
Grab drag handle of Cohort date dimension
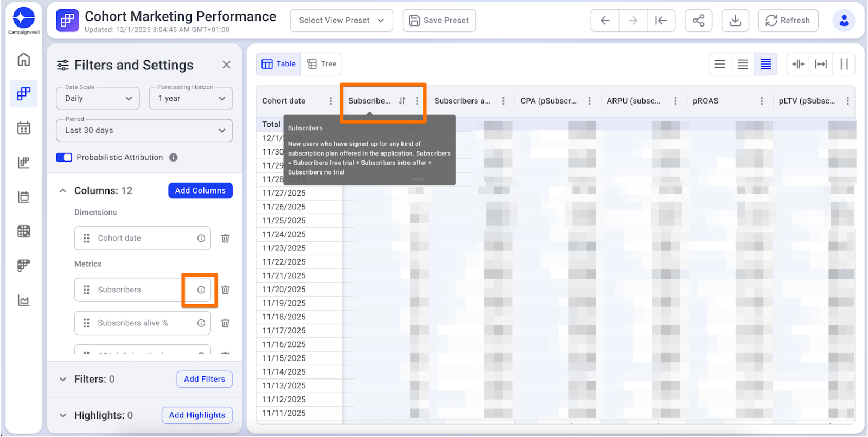[86, 239]
